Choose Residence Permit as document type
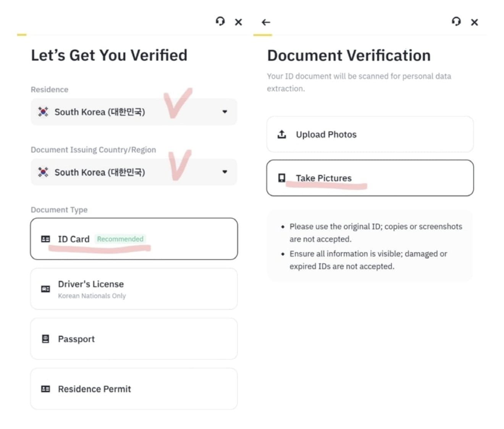Image resolution: width=504 pixels, height=429 pixels. pyautogui.click(x=134, y=389)
